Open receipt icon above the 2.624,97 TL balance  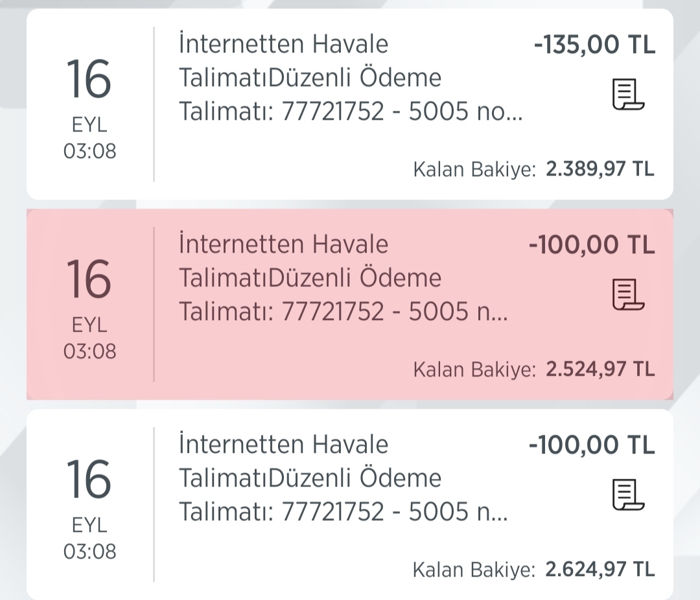tap(628, 494)
